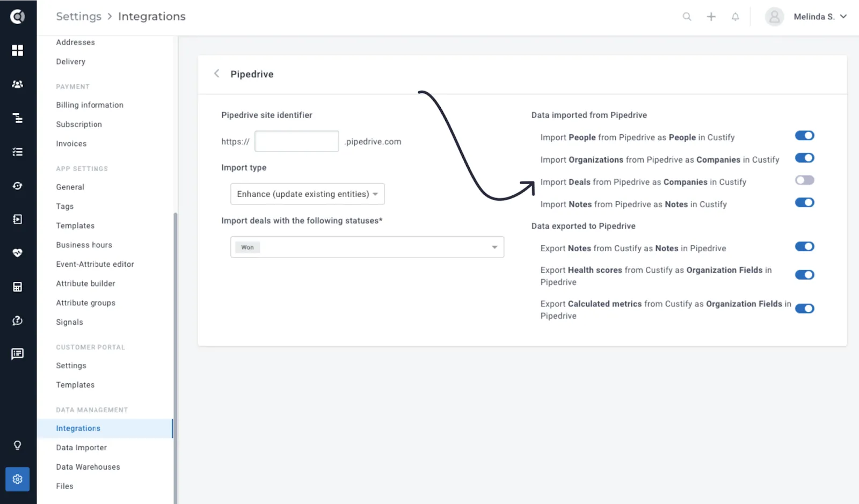Toggle Import People from Pipedrive switch
Screen dimensions: 859x504
(805, 136)
